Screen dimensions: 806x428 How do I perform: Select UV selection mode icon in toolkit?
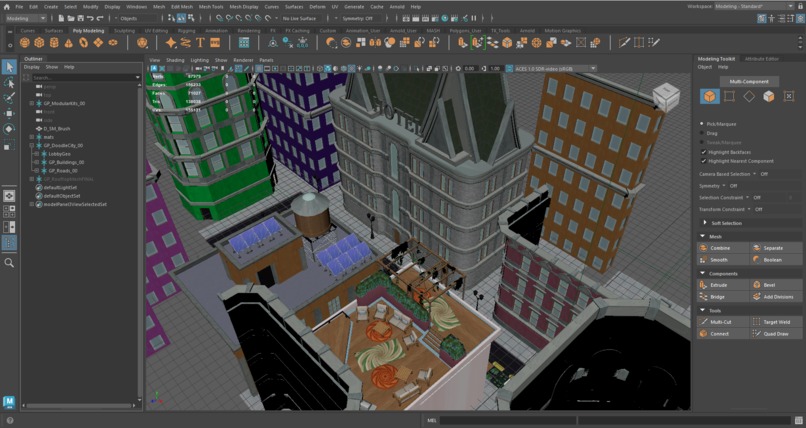(789, 96)
